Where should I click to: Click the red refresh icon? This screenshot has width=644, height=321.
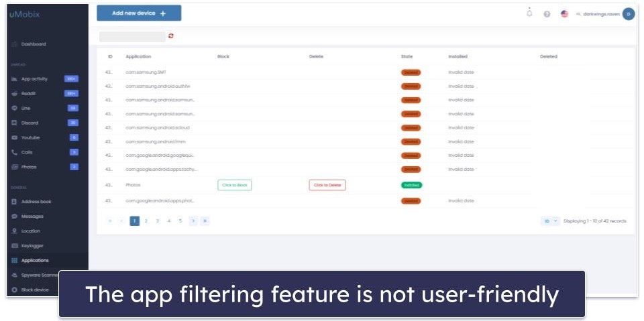coord(171,37)
